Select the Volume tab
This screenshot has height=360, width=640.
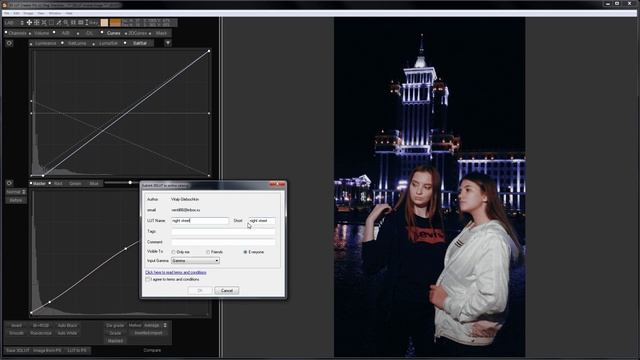point(41,33)
